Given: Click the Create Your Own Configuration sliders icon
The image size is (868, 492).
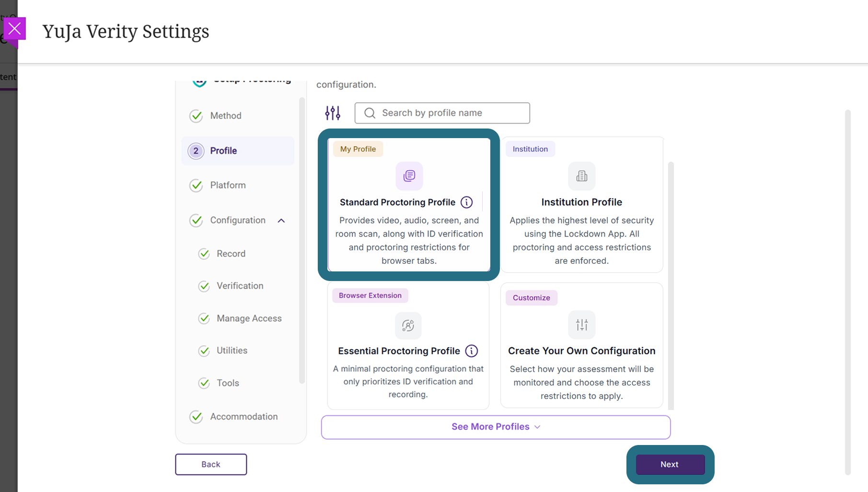Looking at the screenshot, I should [x=582, y=325].
